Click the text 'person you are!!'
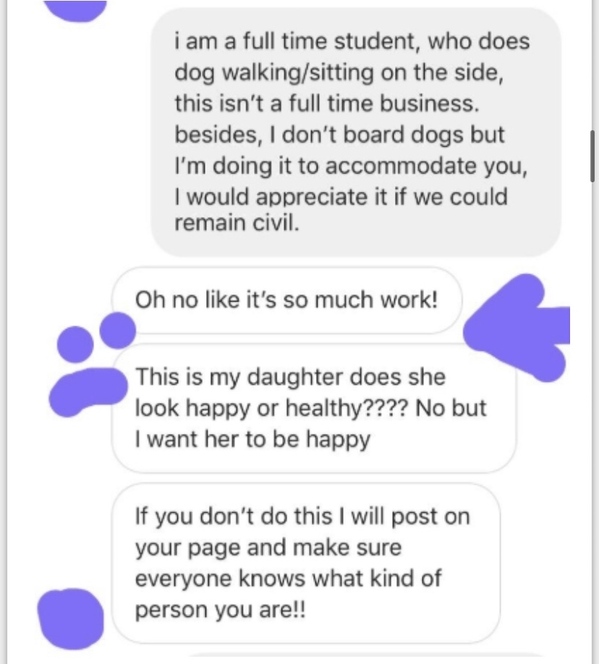 coord(220,610)
